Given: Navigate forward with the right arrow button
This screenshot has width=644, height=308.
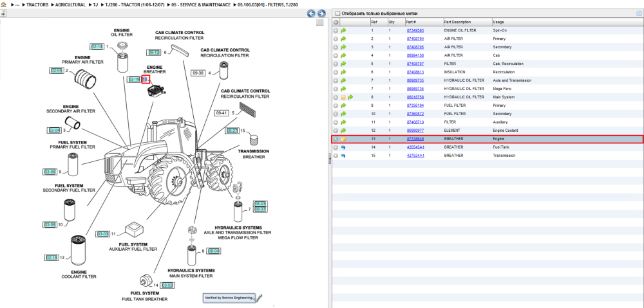Looking at the screenshot, I should (x=321, y=14).
